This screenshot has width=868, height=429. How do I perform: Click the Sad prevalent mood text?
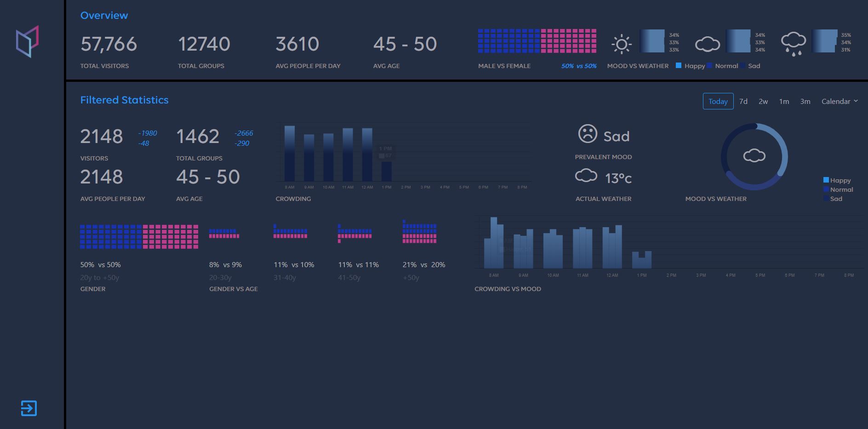(616, 137)
